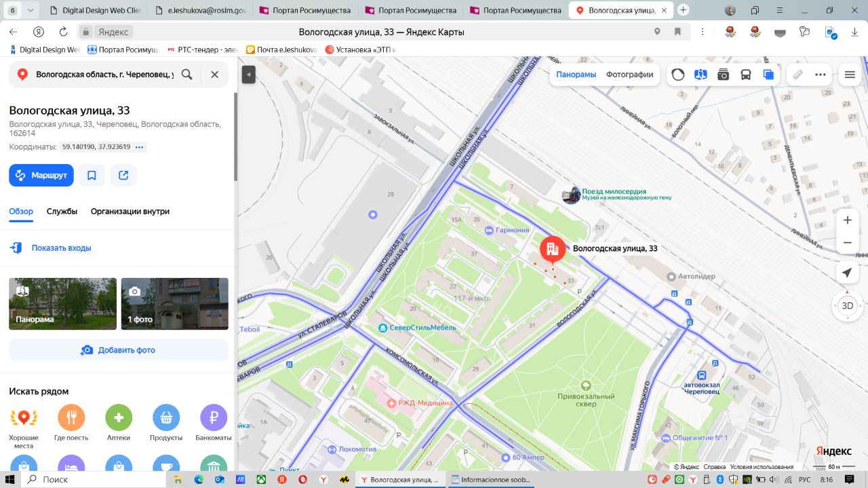Clear the Yandex Maps search field
The width and height of the screenshot is (868, 488).
pyautogui.click(x=214, y=75)
